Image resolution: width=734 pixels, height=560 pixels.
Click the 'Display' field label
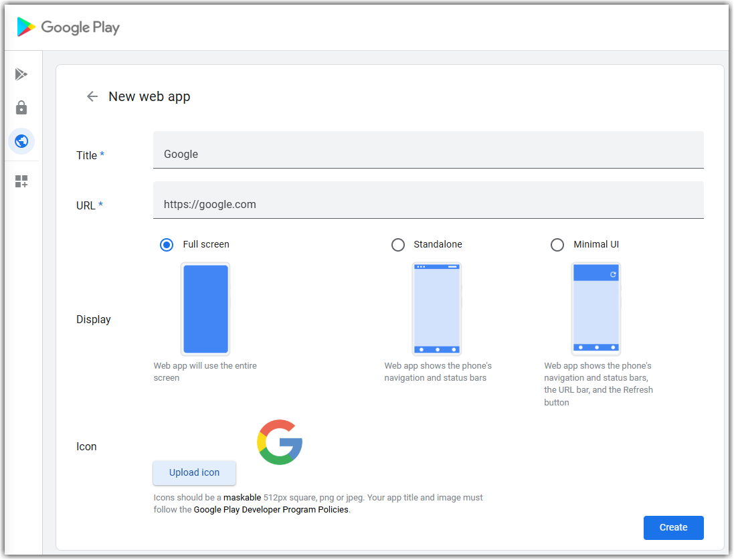point(94,319)
